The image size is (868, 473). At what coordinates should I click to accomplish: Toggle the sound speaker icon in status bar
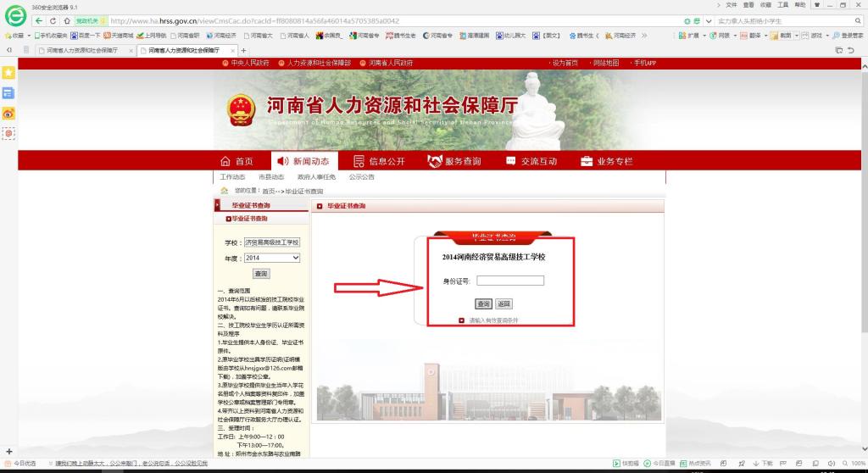click(831, 463)
